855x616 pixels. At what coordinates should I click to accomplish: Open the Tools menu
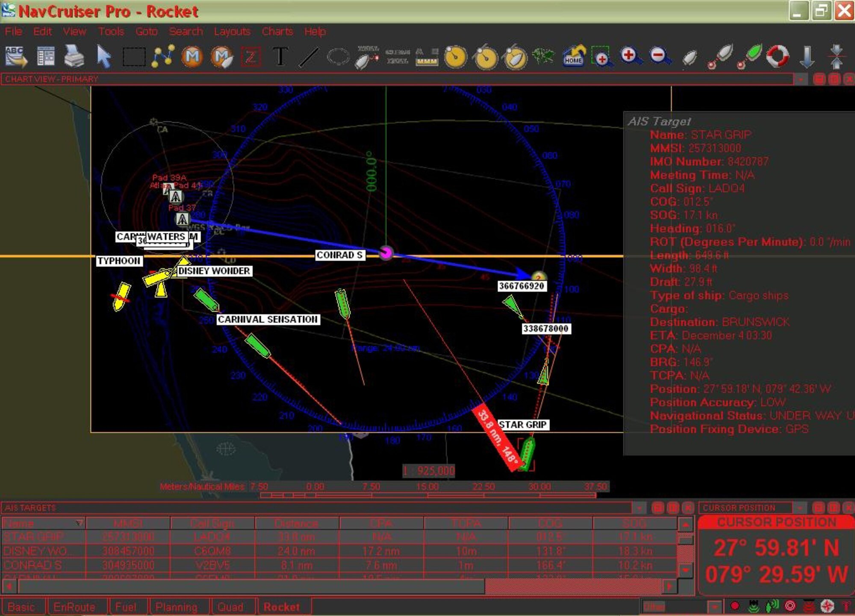[x=111, y=32]
